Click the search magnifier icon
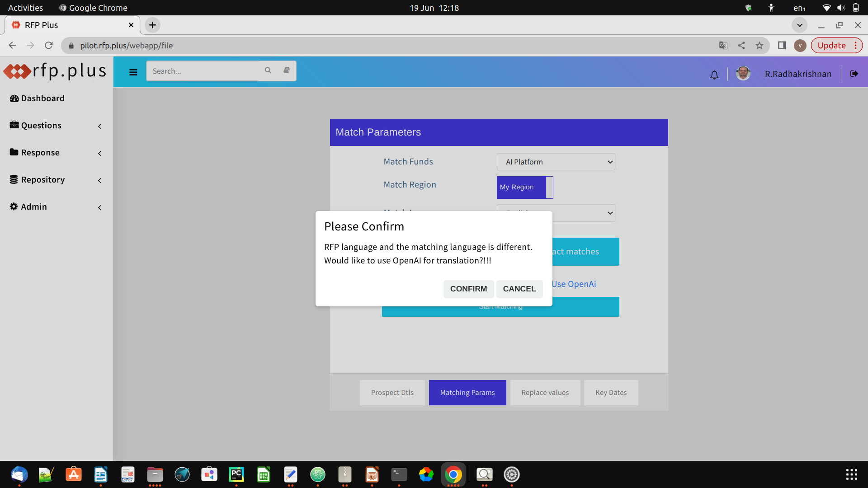 coord(268,70)
